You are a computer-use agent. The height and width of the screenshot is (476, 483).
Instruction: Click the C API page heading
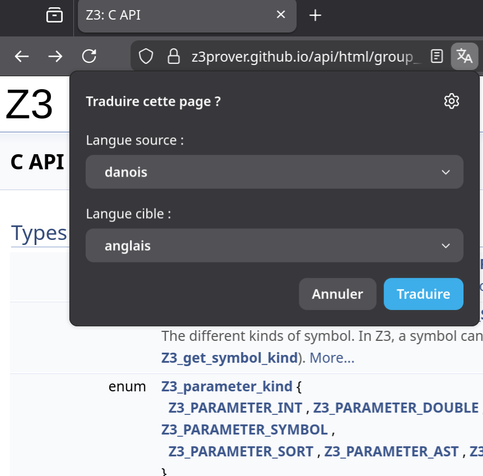[x=37, y=162]
